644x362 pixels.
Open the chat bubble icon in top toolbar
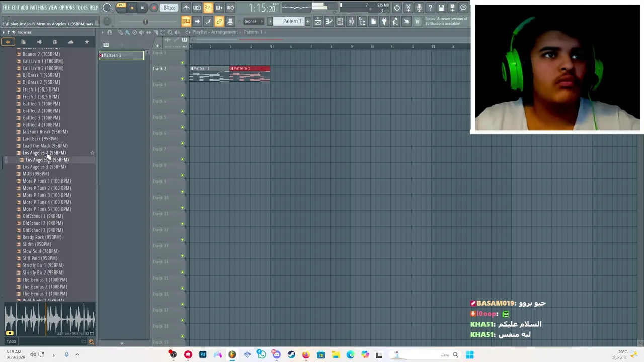(x=463, y=8)
